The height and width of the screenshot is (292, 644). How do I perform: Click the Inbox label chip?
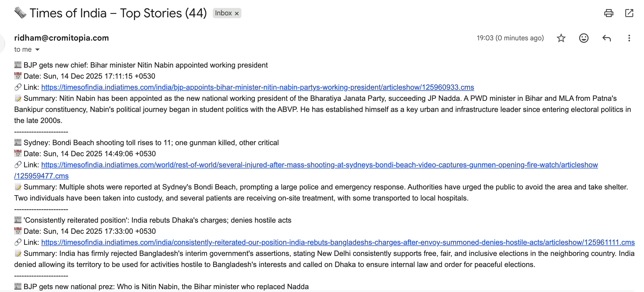(223, 13)
